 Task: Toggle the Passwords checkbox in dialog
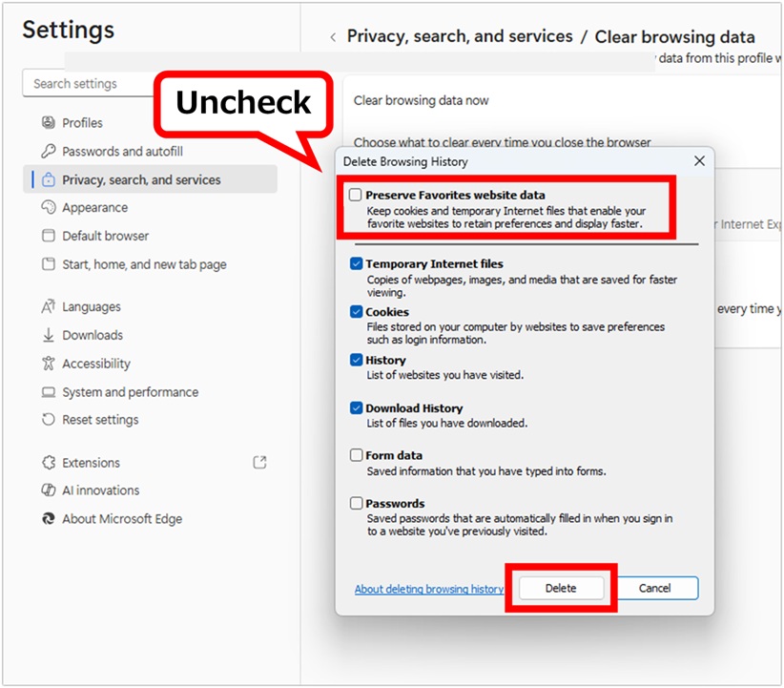tap(357, 504)
